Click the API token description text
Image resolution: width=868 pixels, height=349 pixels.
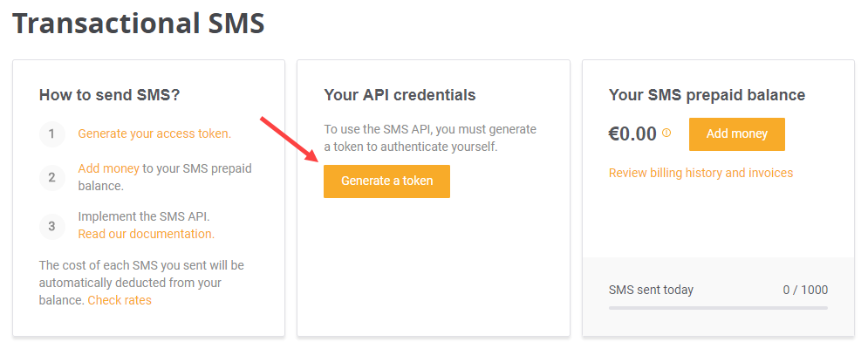point(430,138)
